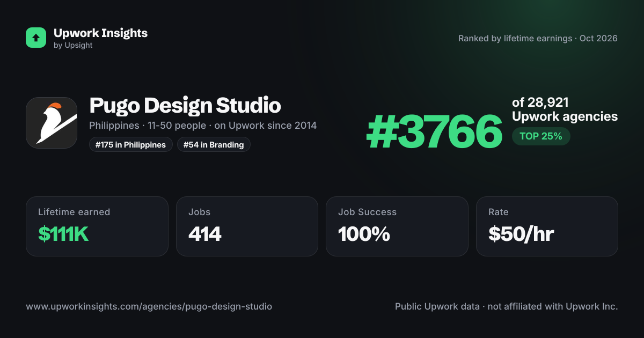Click the 'Lifetime earned' label
Viewport: 644px width, 338px height.
74,212
